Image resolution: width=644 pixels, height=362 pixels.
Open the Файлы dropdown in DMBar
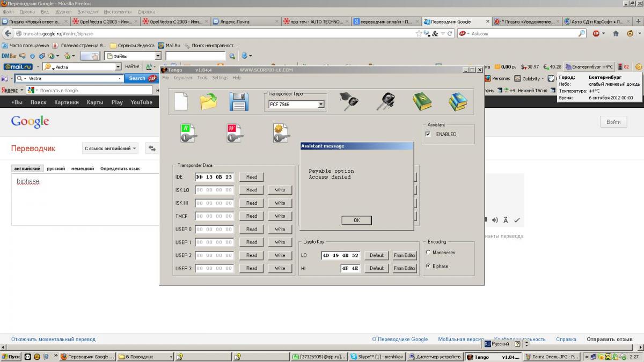(x=158, y=56)
